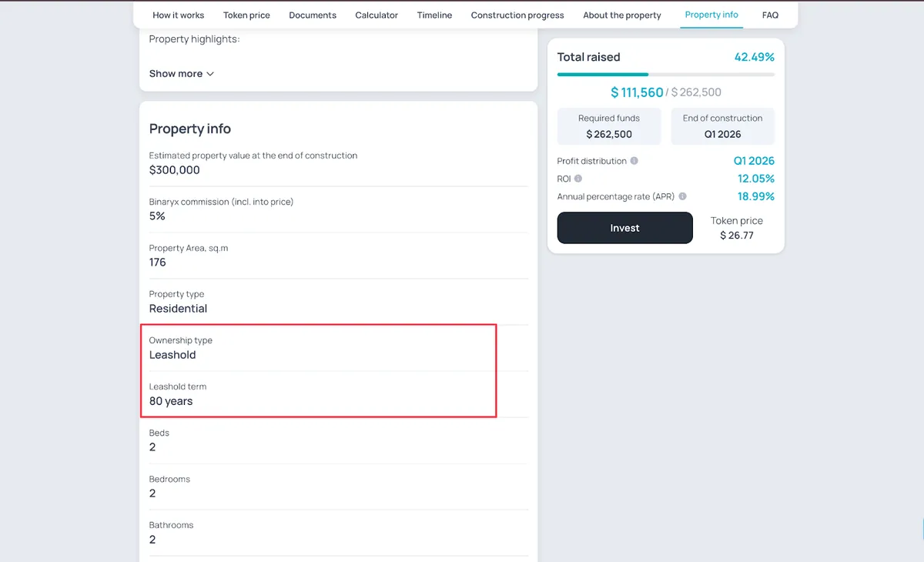This screenshot has width=924, height=562.
Task: Click the Annual percentage rate info icon
Action: (683, 196)
